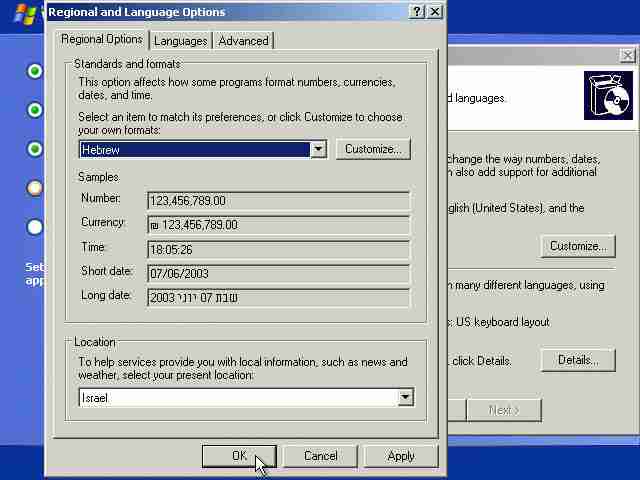Viewport: 640px width, 480px height.
Task: Click the Cancel button in the dialog
Action: point(320,456)
